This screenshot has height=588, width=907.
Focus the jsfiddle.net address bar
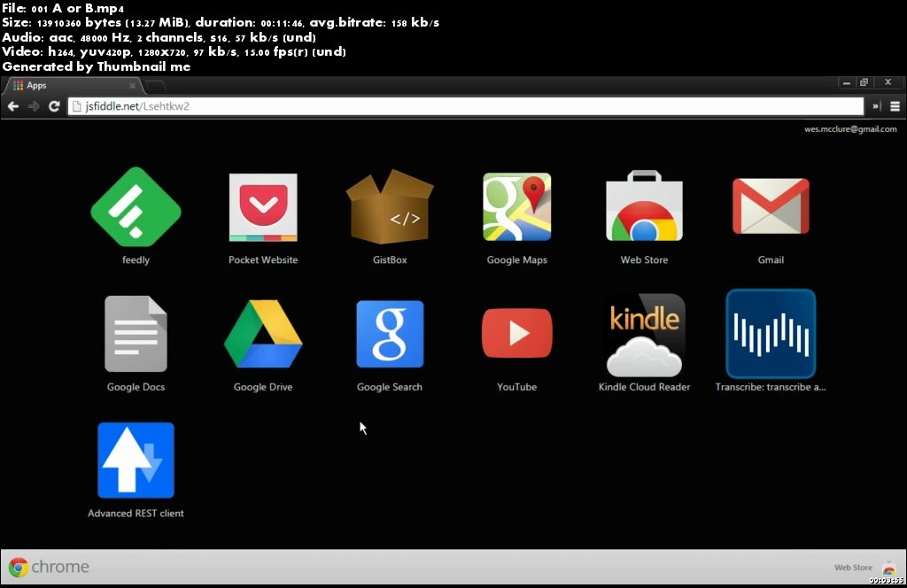466,106
